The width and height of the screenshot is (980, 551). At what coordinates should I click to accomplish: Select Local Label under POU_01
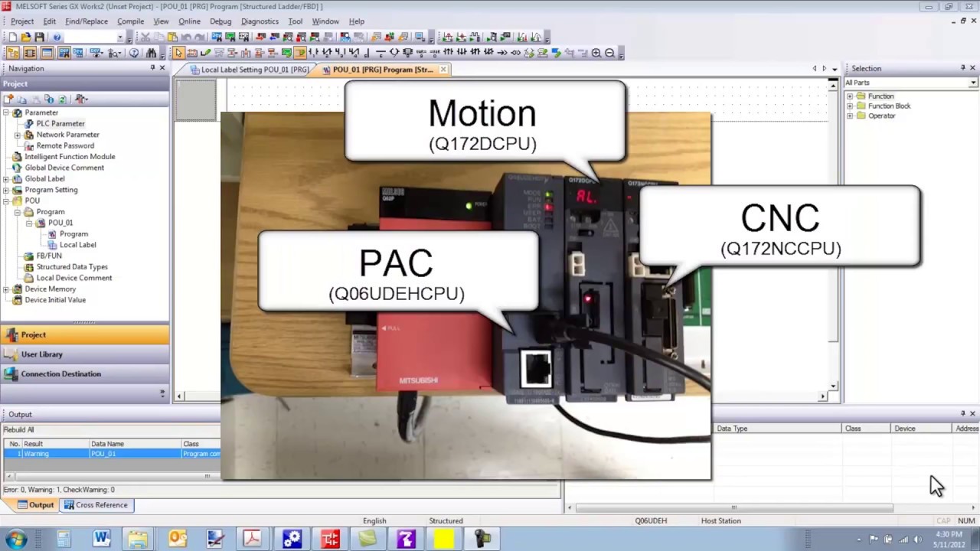point(77,245)
